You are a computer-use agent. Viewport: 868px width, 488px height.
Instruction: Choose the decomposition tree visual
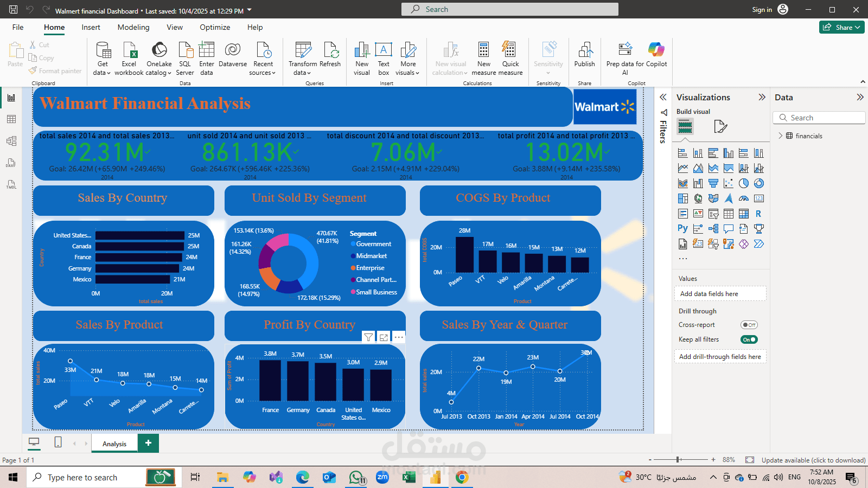[713, 229]
